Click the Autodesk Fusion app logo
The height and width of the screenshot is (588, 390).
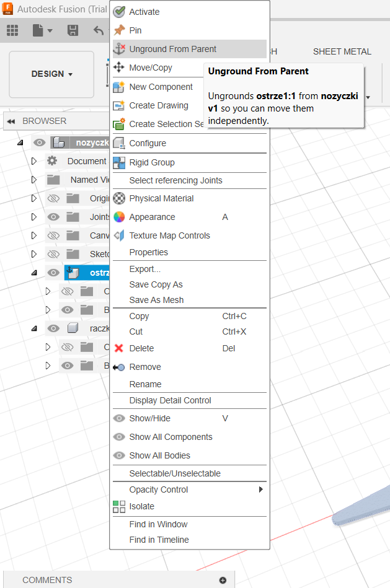pyautogui.click(x=7, y=9)
